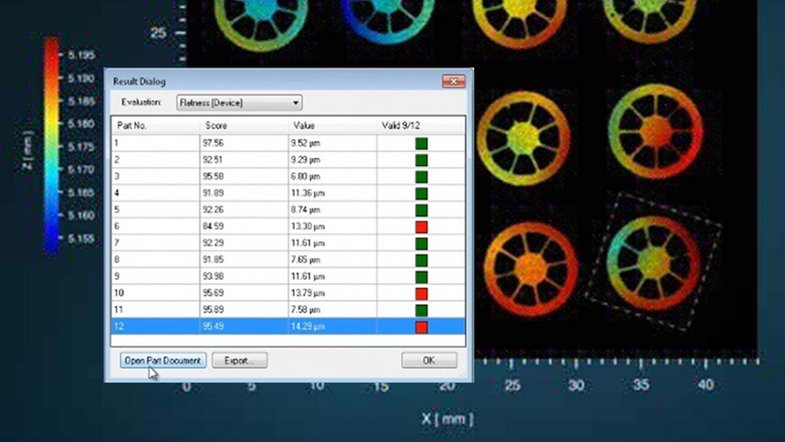
Task: Click the Export... button
Action: [x=239, y=360]
